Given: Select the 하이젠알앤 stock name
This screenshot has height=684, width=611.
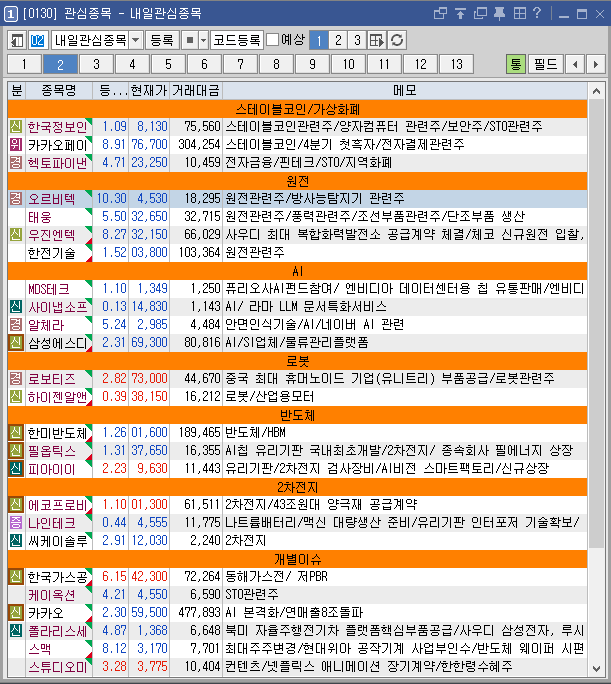Looking at the screenshot, I should click(58, 397).
